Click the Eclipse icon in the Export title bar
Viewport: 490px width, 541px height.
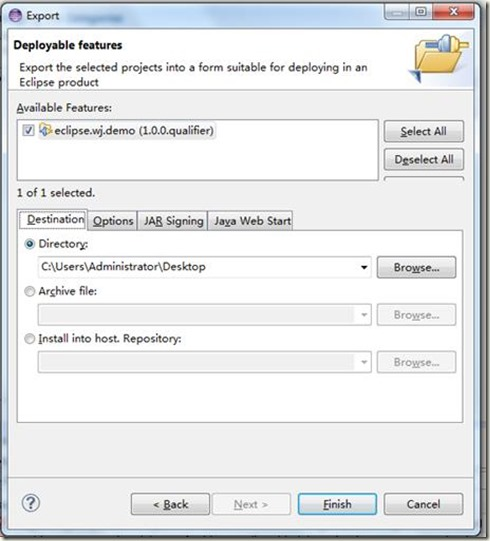pos(16,16)
